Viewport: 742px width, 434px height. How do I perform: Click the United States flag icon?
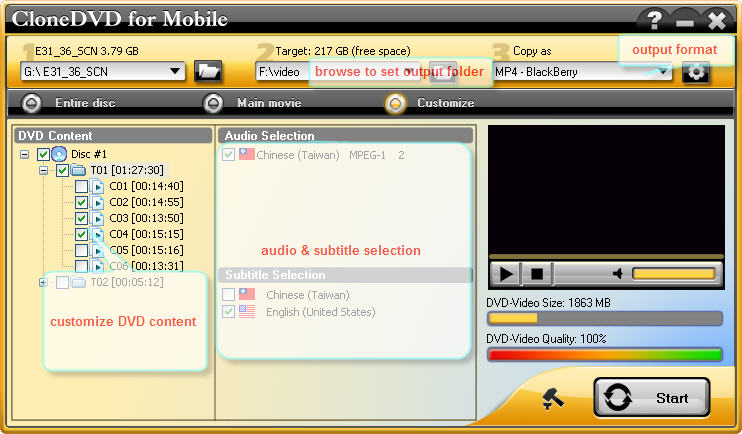[x=247, y=311]
